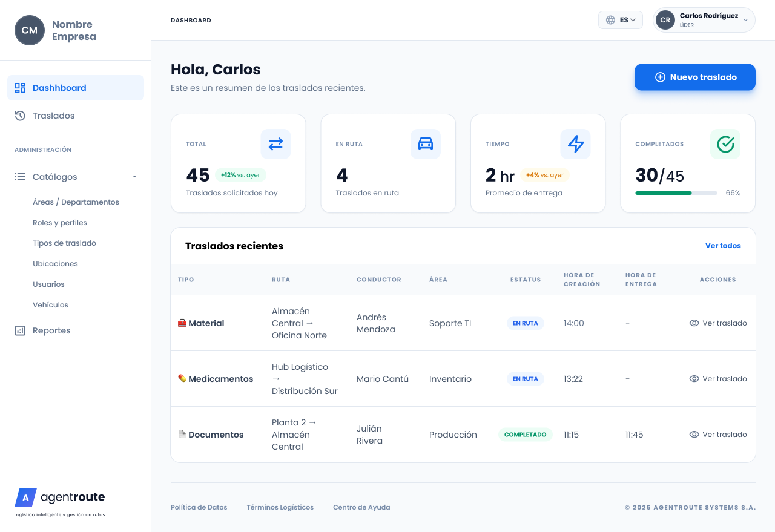Open Ubicaciones catalog

pyautogui.click(x=55, y=264)
